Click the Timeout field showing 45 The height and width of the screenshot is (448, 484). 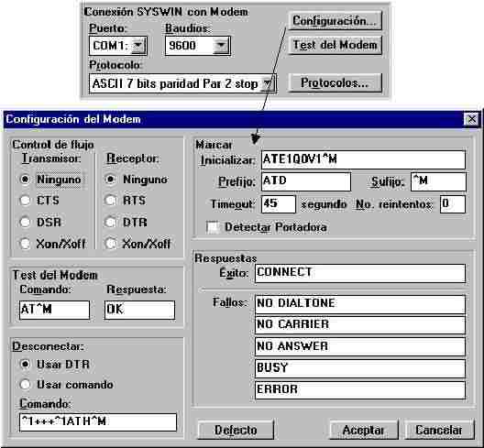coord(279,203)
